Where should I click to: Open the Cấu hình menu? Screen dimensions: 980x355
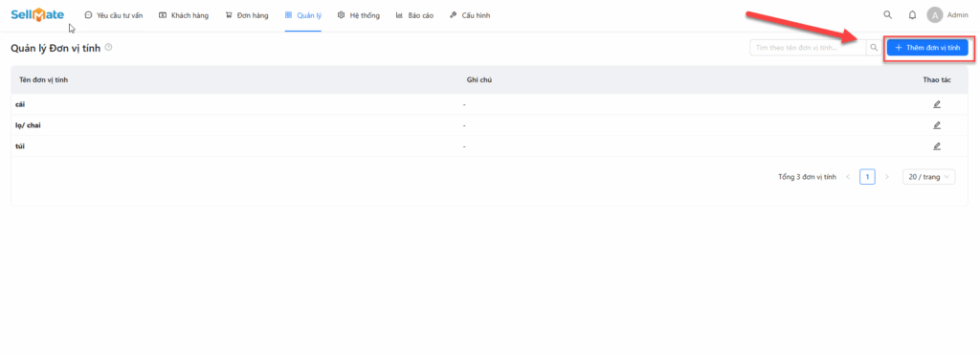click(470, 15)
